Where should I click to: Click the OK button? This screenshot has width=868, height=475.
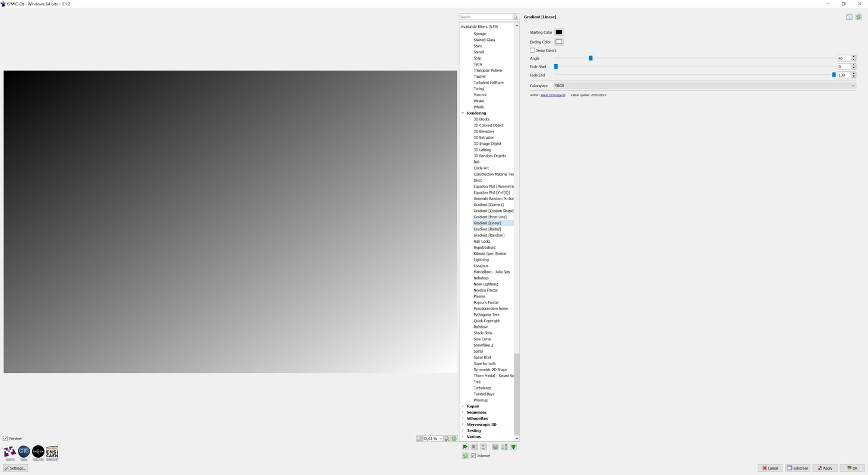(x=852, y=468)
